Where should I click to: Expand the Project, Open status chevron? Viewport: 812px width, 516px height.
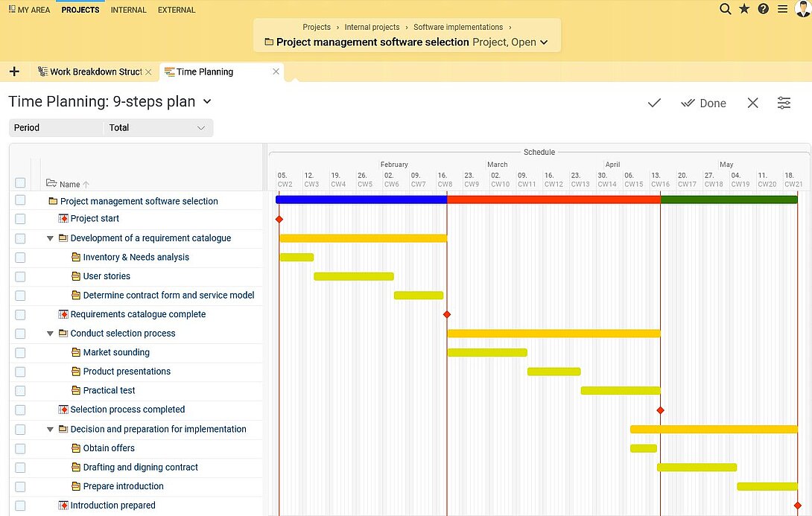click(544, 42)
